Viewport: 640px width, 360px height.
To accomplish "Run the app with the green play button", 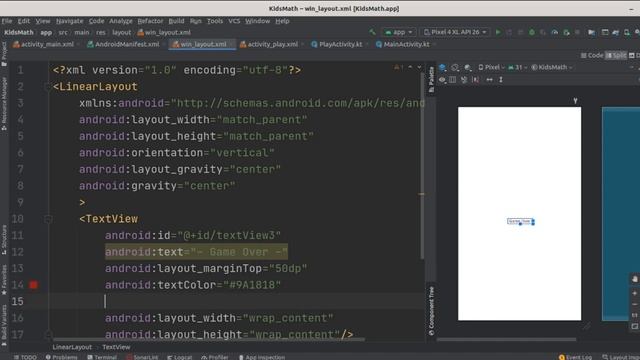I will [498, 32].
